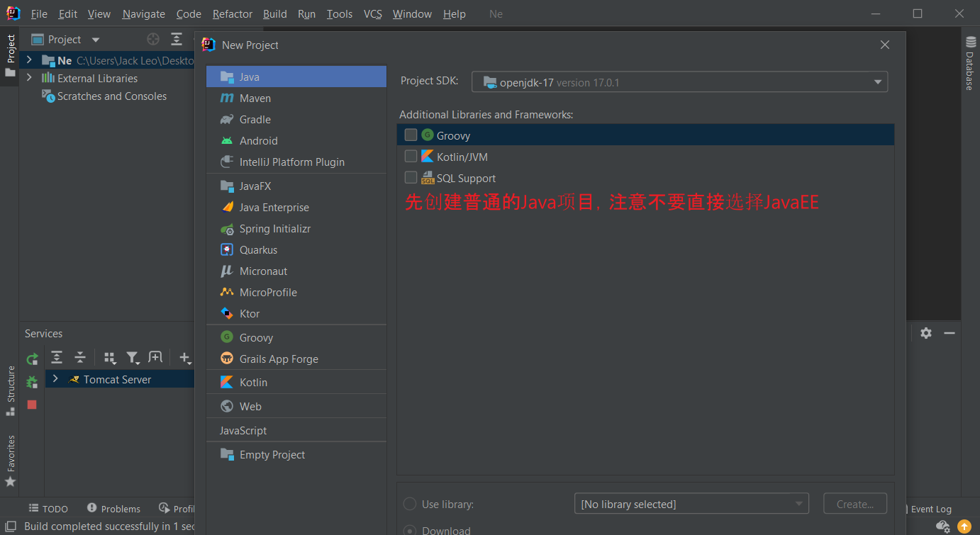Open the VCS menu

click(373, 13)
